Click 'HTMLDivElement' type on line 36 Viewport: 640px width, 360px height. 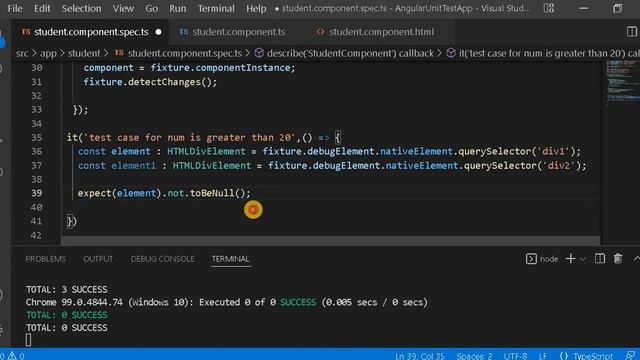point(206,151)
